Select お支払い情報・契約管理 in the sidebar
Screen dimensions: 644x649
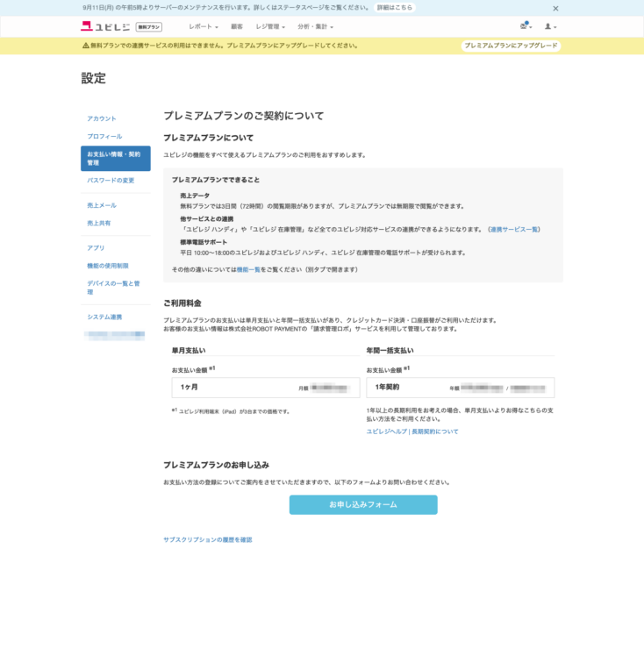116,158
